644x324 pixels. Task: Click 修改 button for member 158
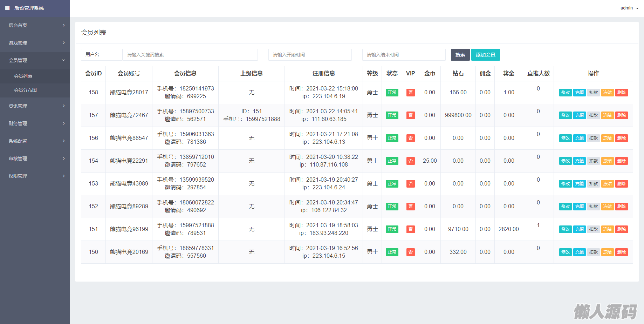click(565, 93)
